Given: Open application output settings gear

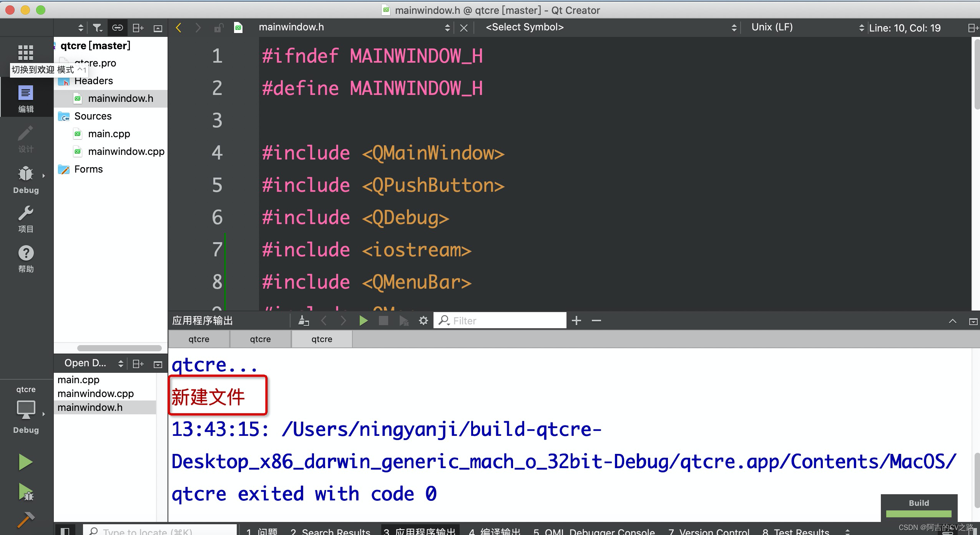Looking at the screenshot, I should pyautogui.click(x=423, y=321).
